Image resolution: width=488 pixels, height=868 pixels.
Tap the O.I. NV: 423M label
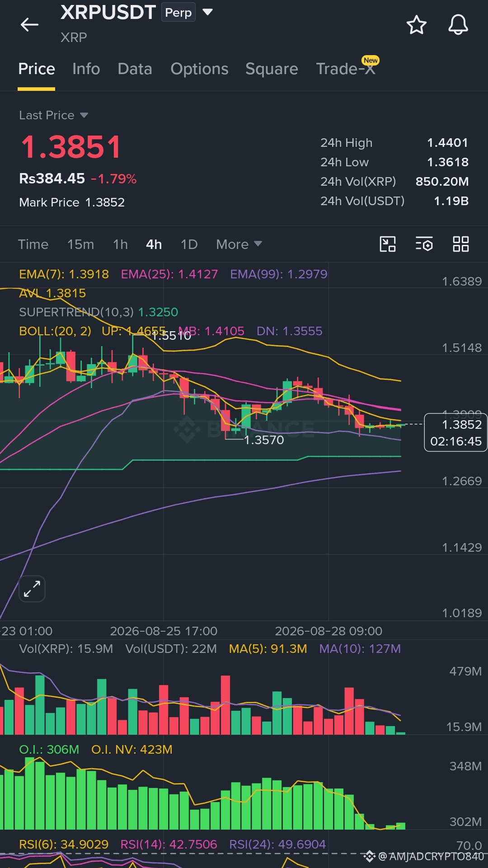[132, 750]
